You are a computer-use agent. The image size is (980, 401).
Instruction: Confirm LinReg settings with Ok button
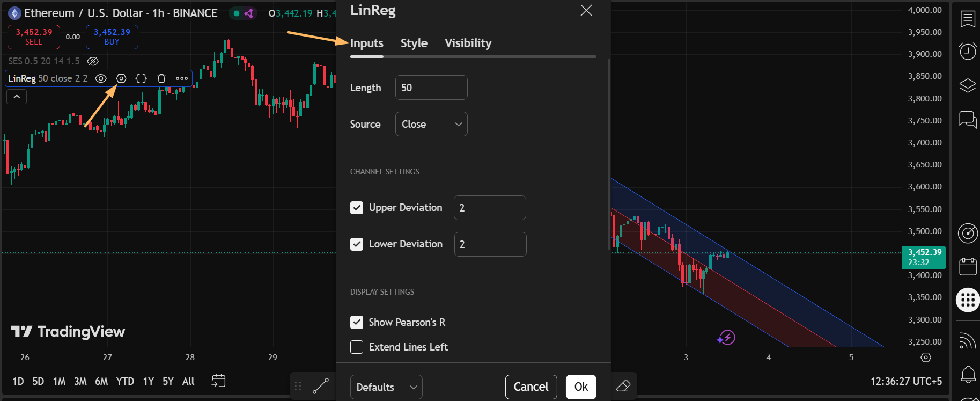click(x=581, y=387)
